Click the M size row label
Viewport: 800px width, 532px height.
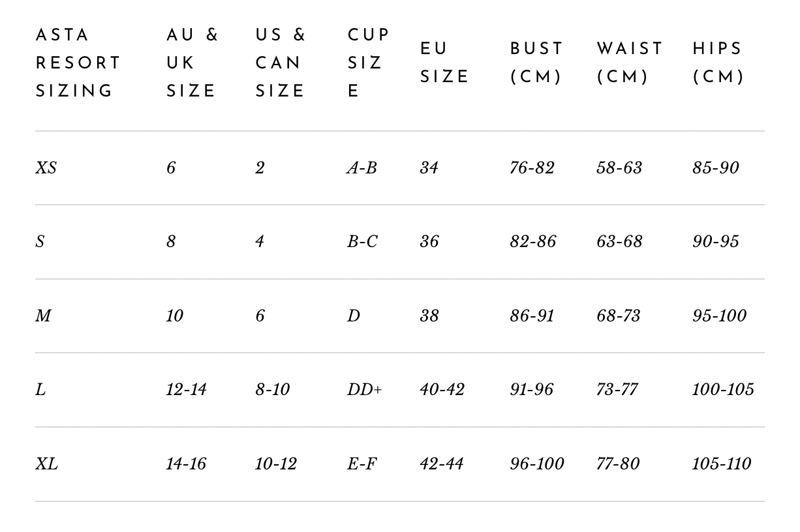click(x=43, y=316)
